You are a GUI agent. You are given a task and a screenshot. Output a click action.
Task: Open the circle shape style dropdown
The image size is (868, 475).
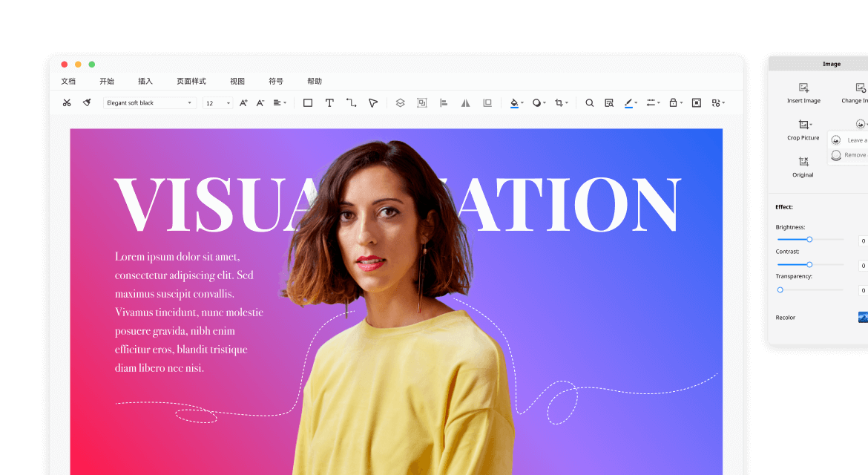tap(539, 103)
